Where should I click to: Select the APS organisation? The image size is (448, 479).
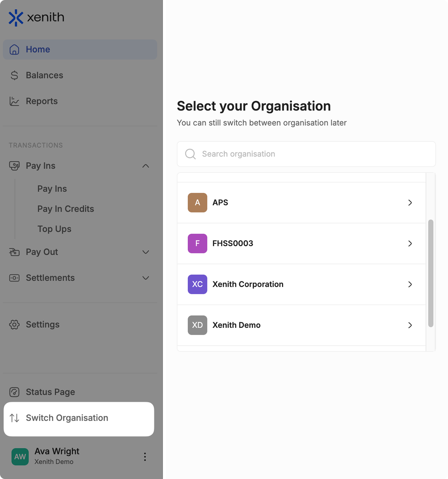point(302,203)
